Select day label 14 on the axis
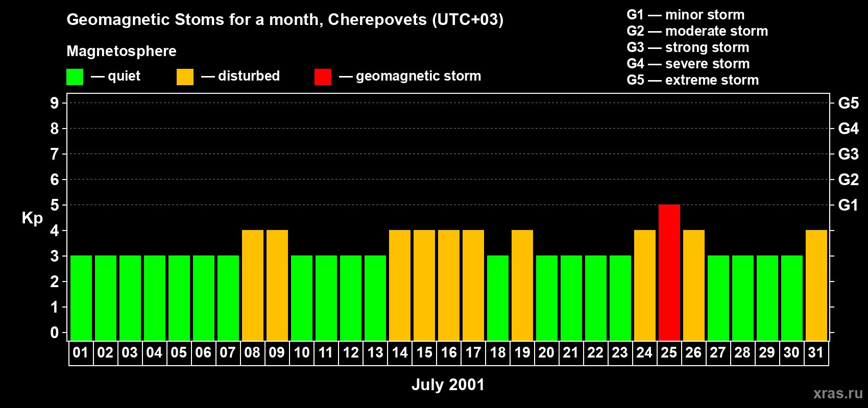 [400, 353]
